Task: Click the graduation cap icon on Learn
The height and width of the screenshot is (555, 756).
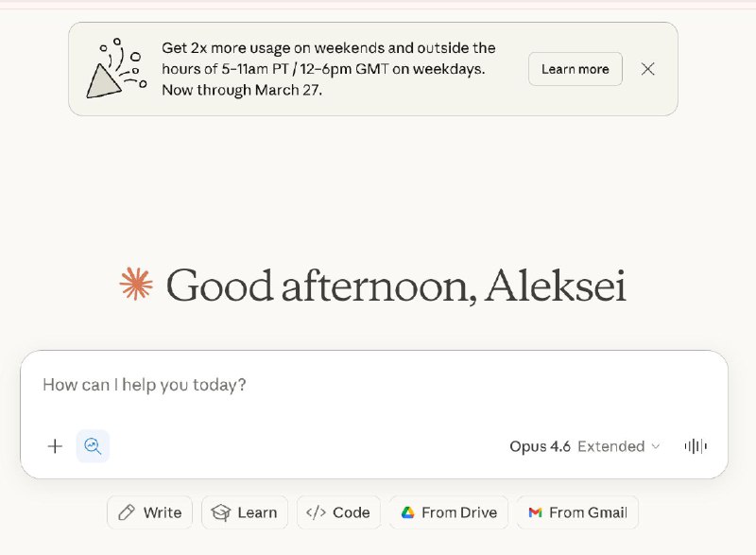Action: (x=221, y=512)
